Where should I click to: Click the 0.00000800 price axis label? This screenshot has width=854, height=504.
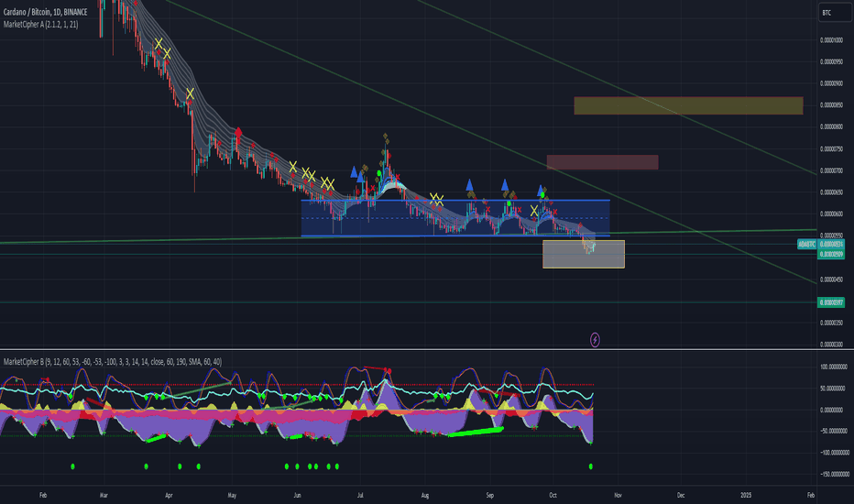click(831, 127)
